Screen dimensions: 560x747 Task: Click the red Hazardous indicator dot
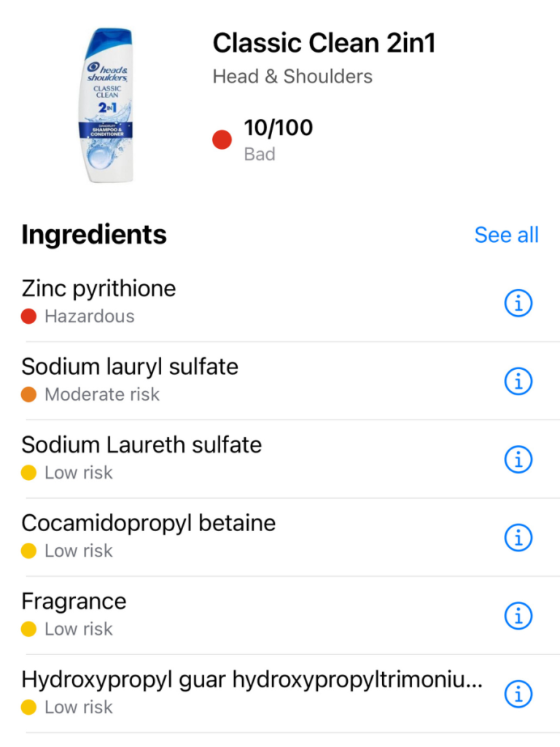(x=29, y=317)
